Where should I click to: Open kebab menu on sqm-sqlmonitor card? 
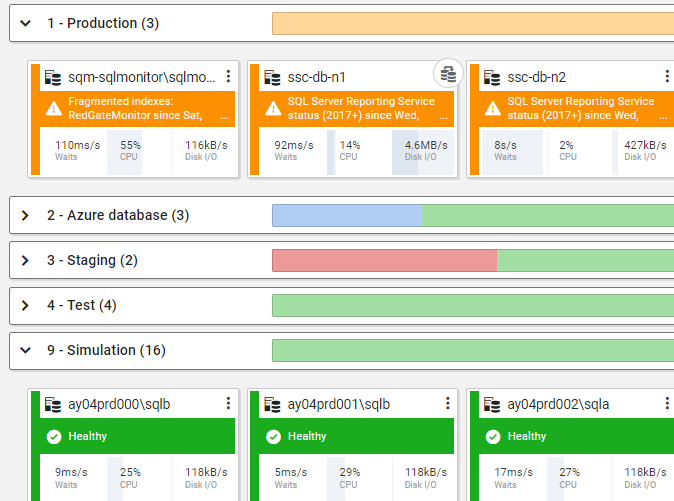tap(228, 77)
